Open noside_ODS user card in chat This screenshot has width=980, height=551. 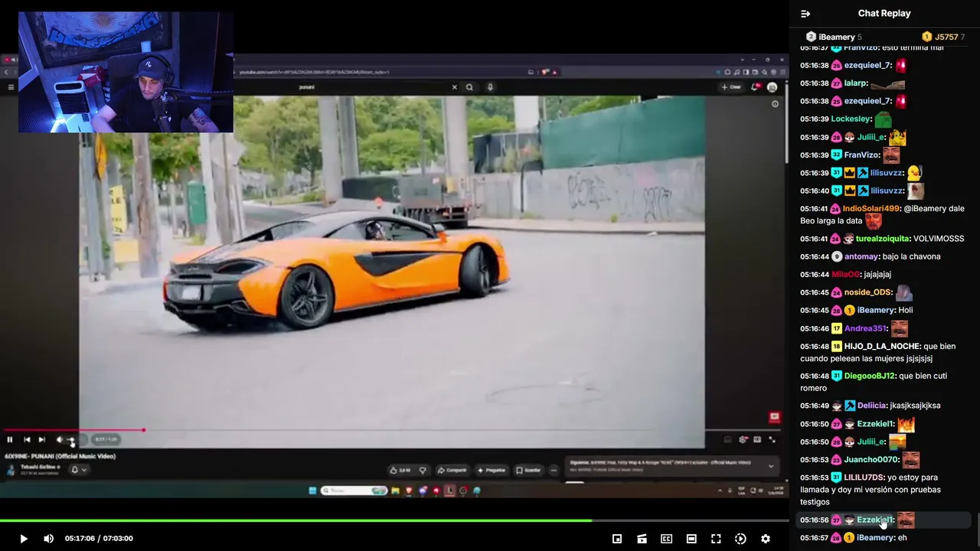[x=868, y=292]
